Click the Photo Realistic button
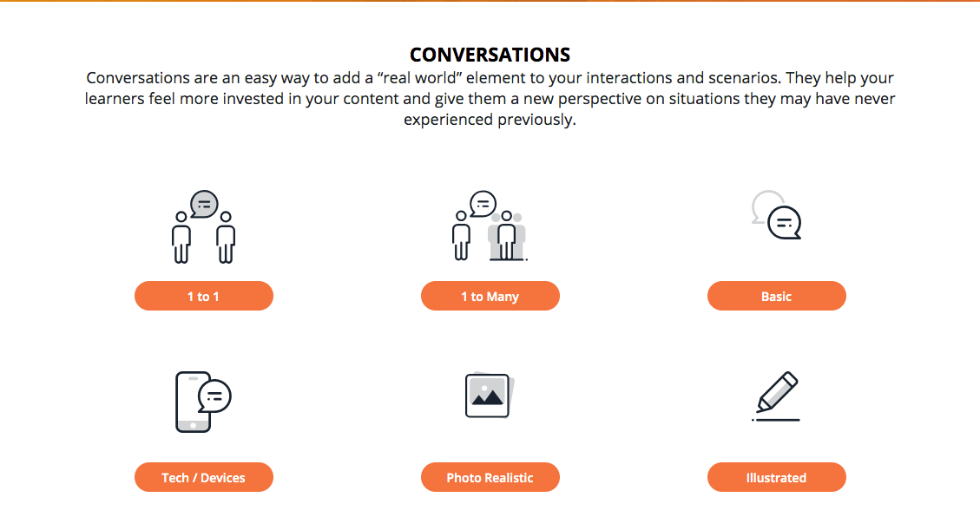Image resolution: width=980 pixels, height=530 pixels. (490, 477)
